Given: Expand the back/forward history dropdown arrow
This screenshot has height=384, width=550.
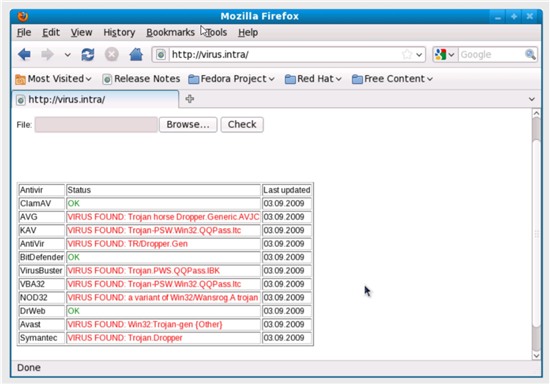Looking at the screenshot, I should [x=67, y=55].
